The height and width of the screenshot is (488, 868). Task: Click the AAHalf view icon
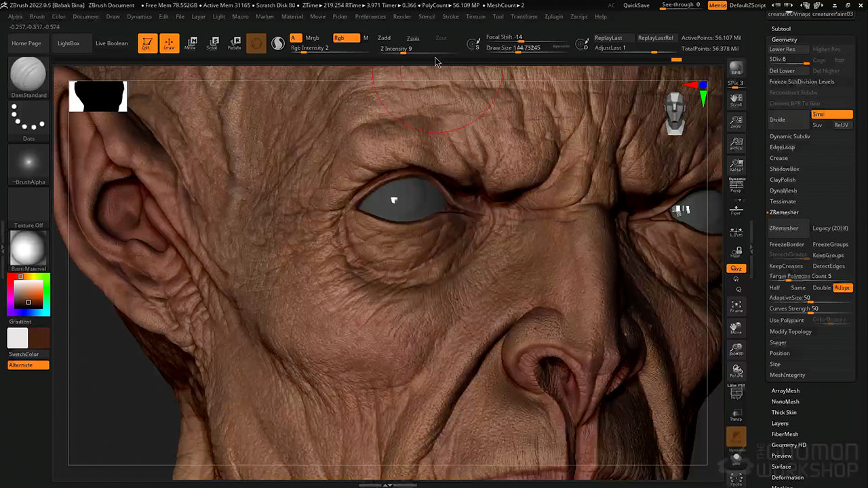point(736,167)
